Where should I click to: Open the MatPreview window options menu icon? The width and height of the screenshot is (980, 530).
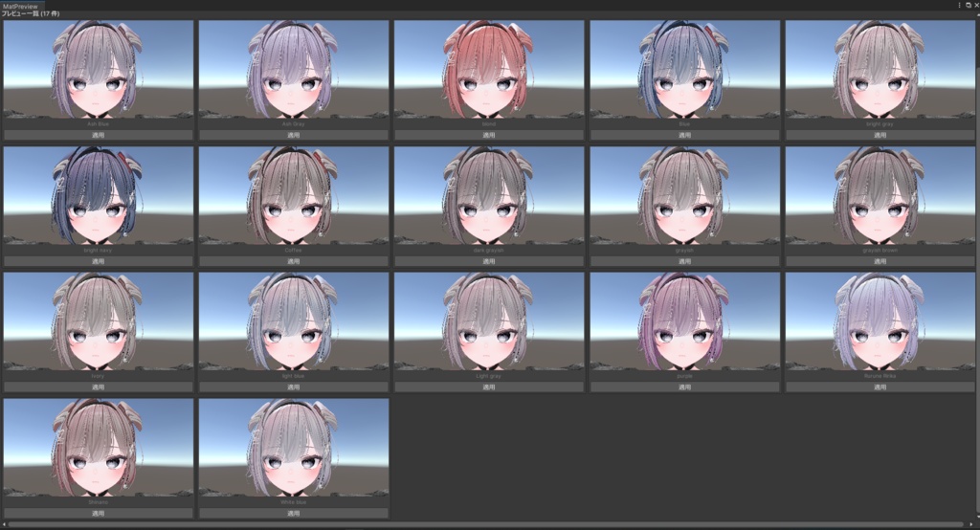[x=959, y=5]
